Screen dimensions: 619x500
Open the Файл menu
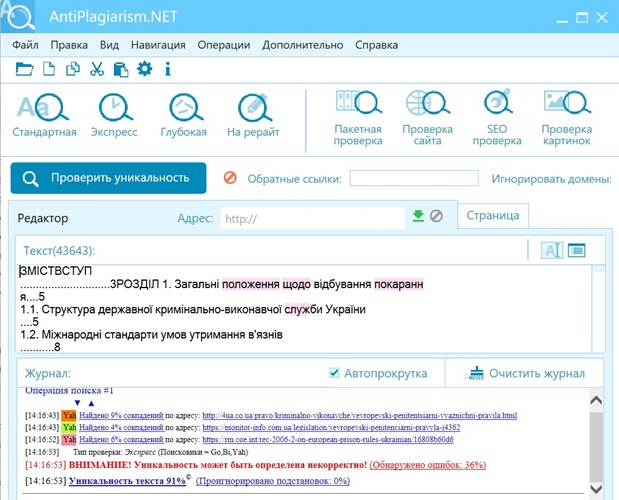tap(25, 45)
